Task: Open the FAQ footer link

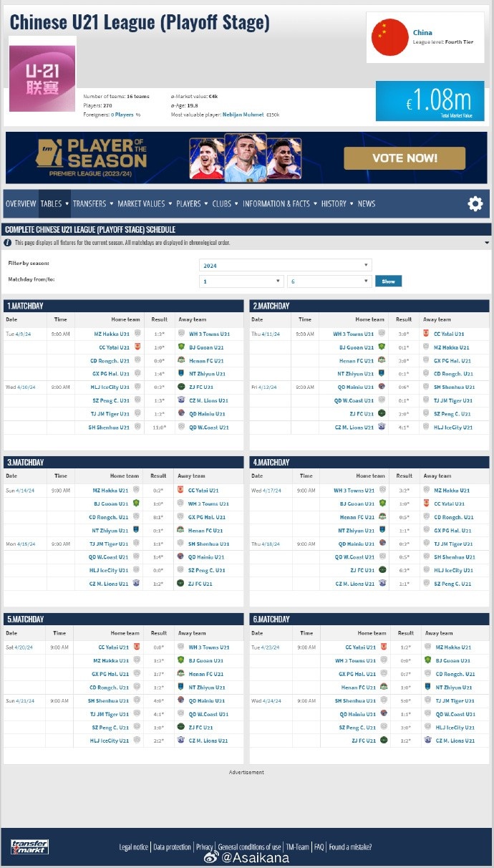Action: click(x=319, y=847)
